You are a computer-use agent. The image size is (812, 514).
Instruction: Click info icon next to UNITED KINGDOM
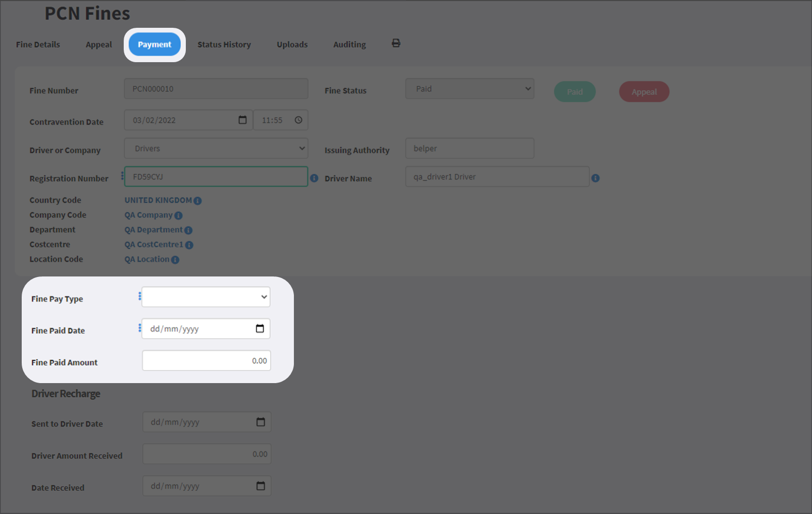pyautogui.click(x=197, y=201)
